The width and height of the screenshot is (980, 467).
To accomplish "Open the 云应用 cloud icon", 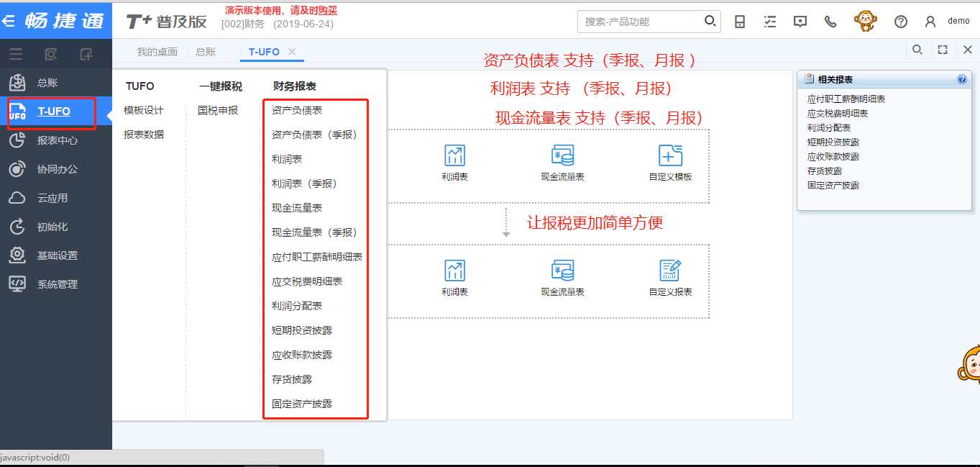I will tap(17, 198).
